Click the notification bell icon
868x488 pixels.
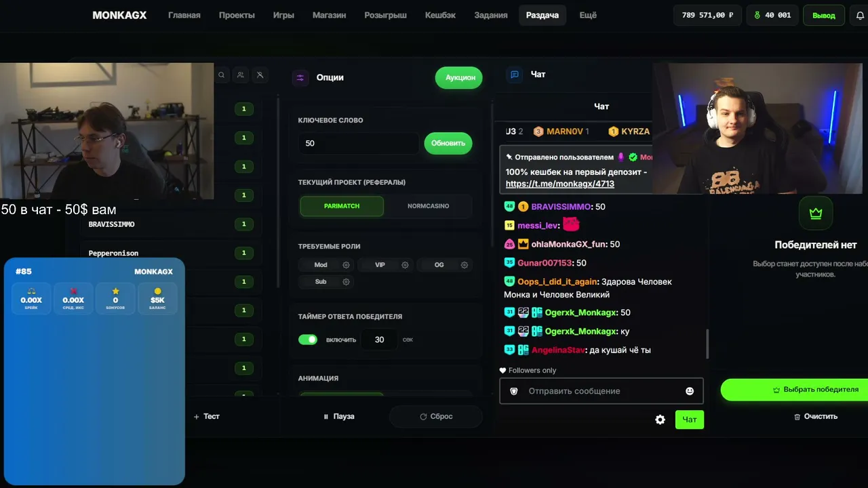(x=861, y=16)
